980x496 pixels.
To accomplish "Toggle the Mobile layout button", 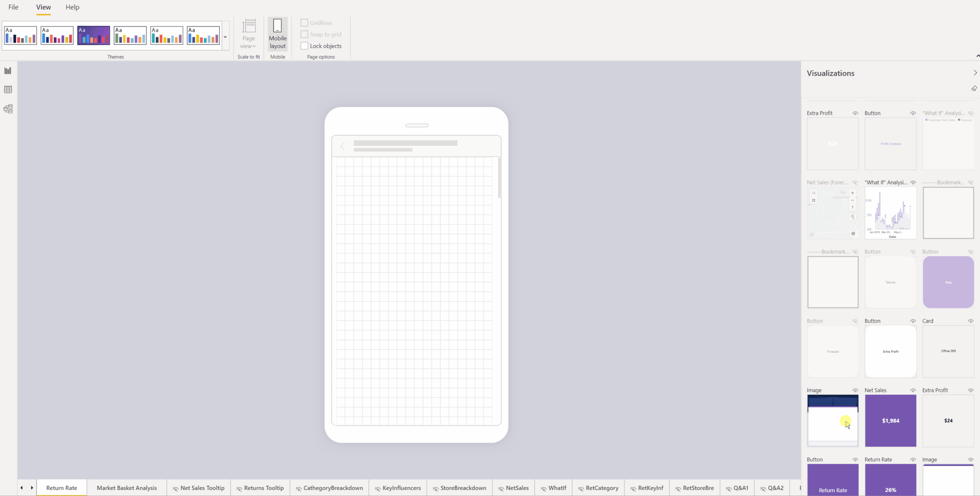I will pos(278,34).
